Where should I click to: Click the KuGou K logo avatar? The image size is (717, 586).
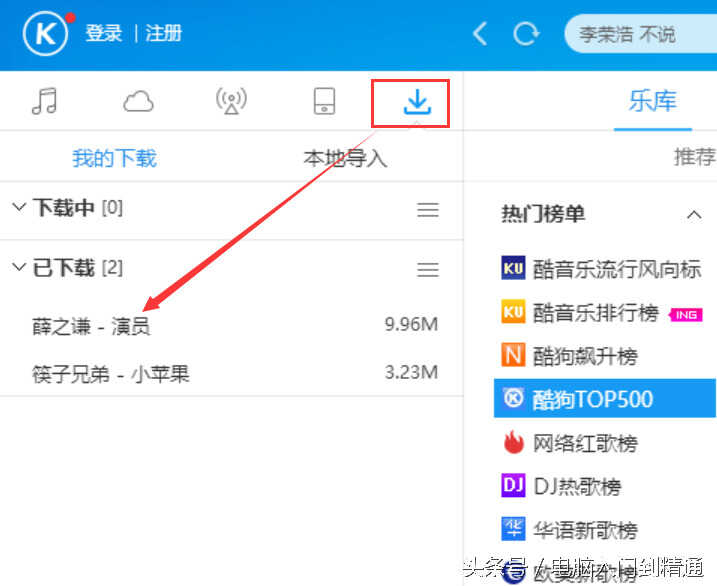tap(45, 33)
